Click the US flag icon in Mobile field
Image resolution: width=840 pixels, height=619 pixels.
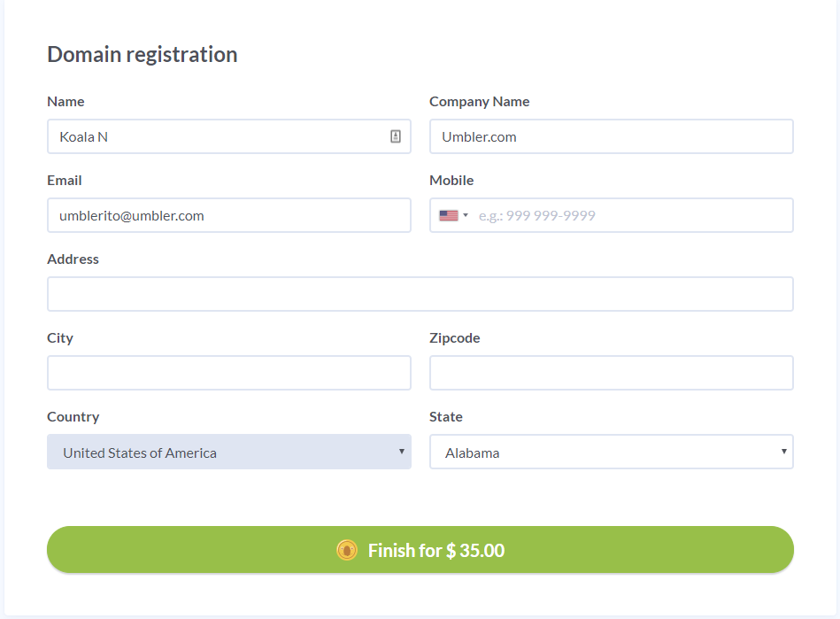(x=449, y=215)
